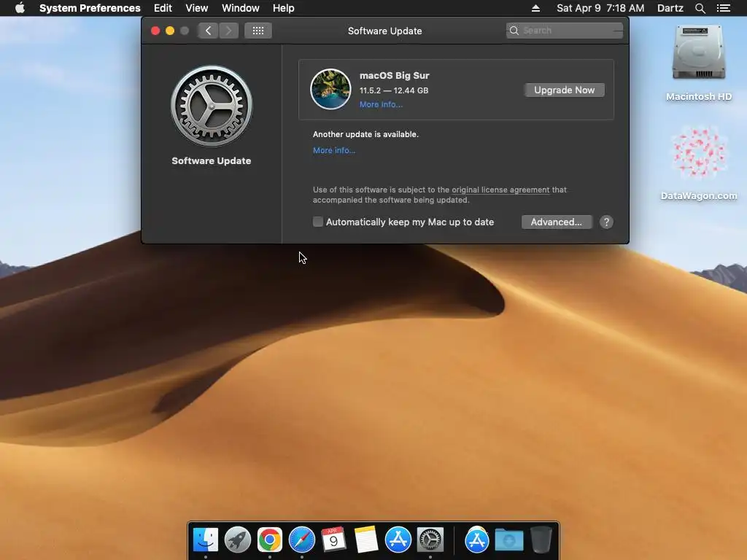This screenshot has width=747, height=560.
Task: Open the Advanced... options
Action: 557,222
